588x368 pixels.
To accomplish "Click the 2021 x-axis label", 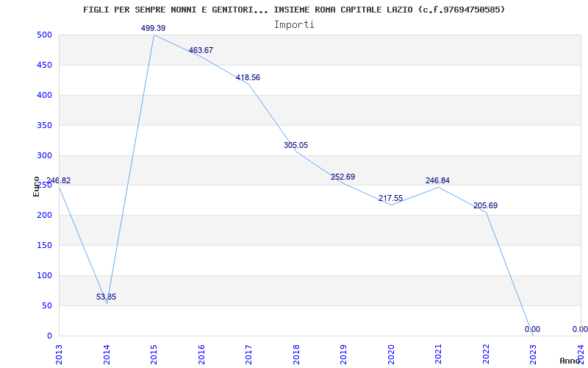I will (438, 355).
